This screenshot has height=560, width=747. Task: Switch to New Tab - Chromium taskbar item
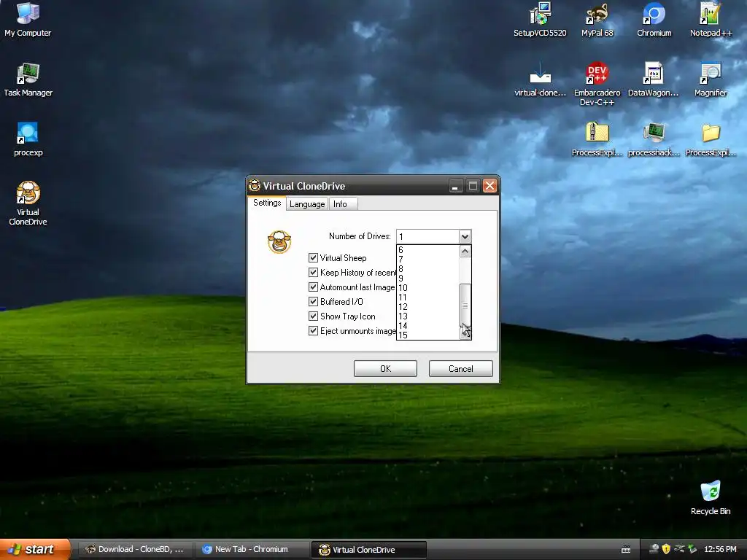252,549
